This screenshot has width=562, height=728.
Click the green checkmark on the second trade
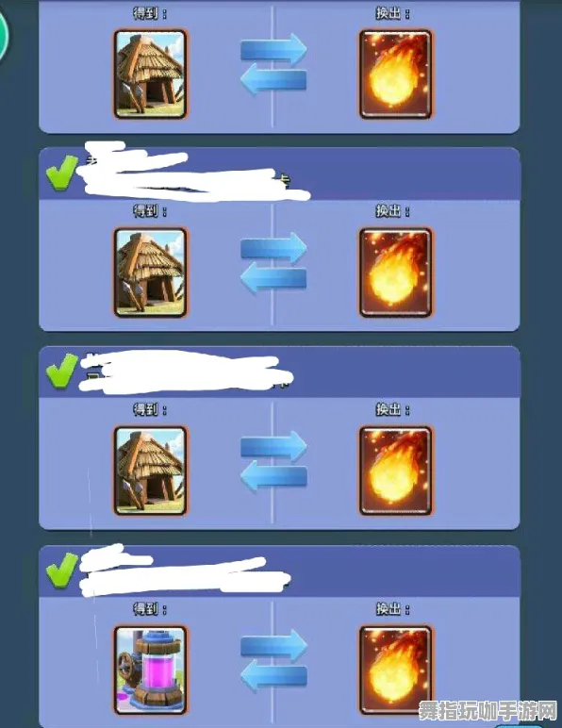click(61, 173)
